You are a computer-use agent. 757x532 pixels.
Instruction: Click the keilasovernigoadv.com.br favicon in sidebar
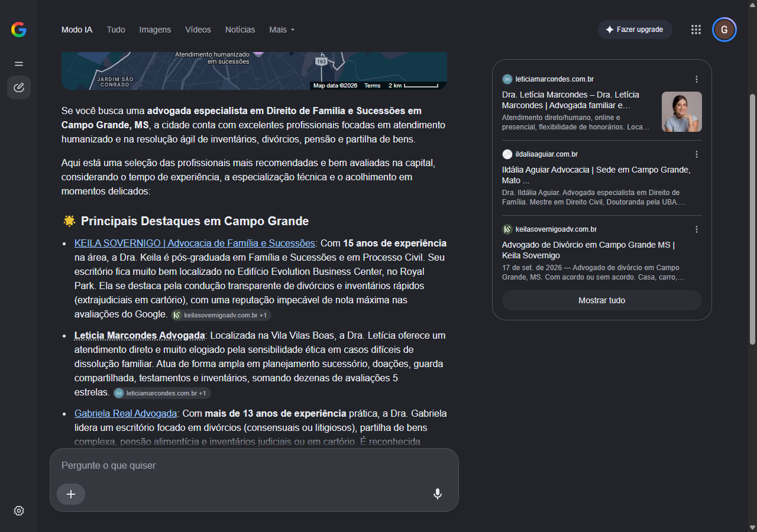(507, 229)
